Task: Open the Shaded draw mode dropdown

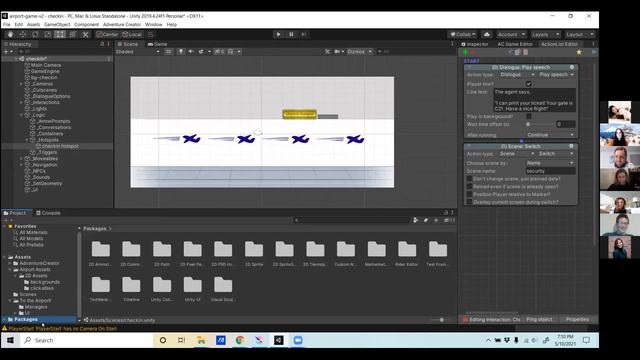Action: coord(138,52)
